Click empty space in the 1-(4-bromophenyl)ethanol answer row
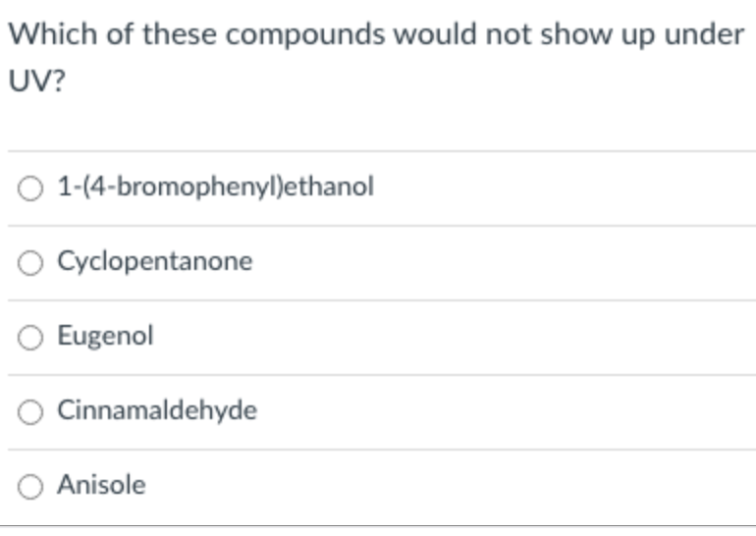 point(565,188)
